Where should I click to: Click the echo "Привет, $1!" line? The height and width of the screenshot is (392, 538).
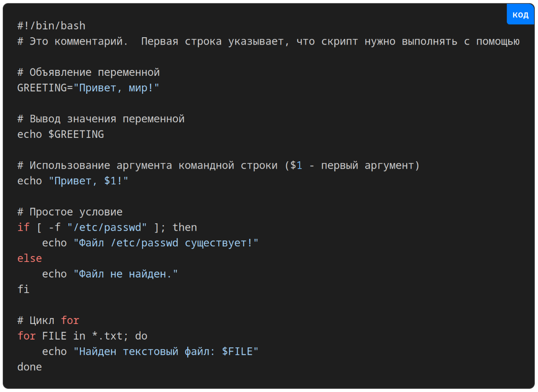click(73, 181)
